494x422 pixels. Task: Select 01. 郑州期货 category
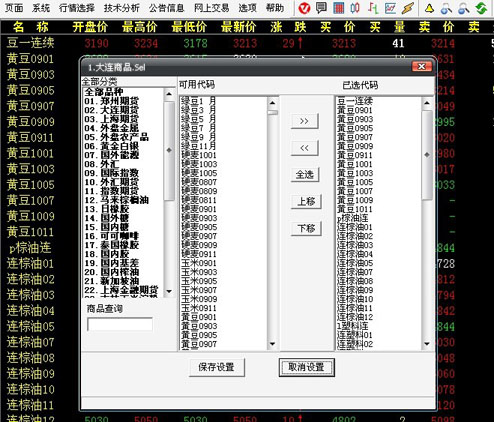click(x=112, y=101)
